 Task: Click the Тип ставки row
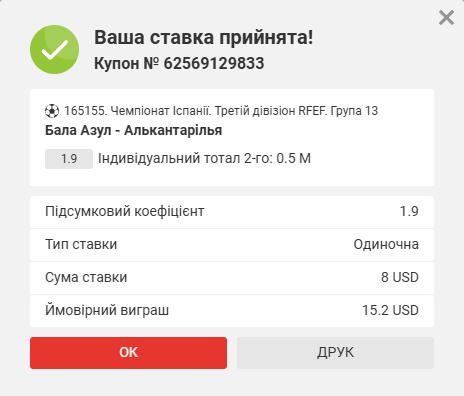[x=232, y=245]
